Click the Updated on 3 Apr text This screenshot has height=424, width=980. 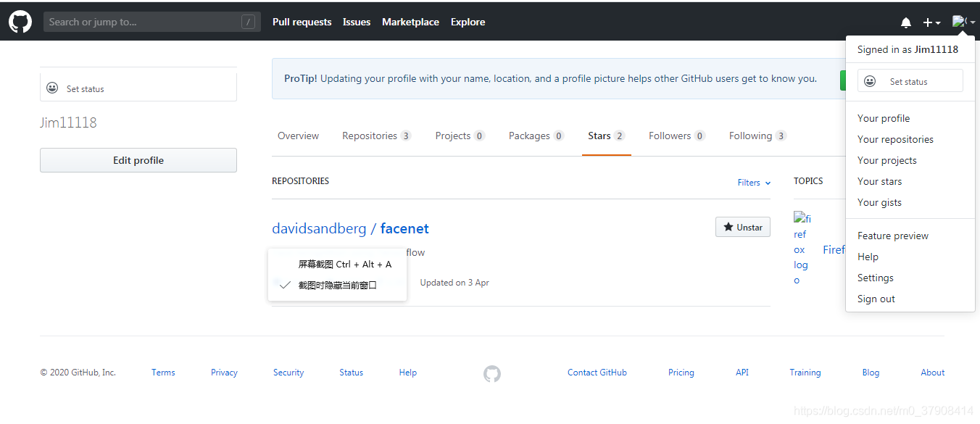coord(454,283)
